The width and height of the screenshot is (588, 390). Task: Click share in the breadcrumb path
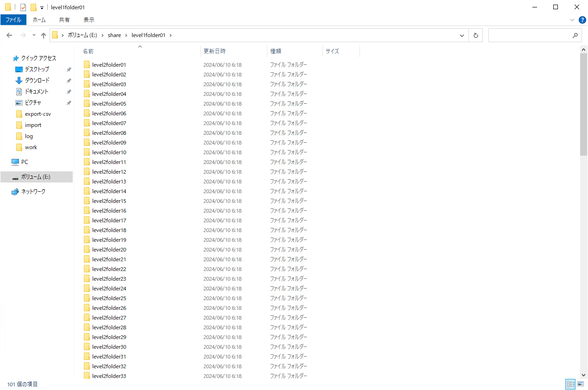[114, 35]
